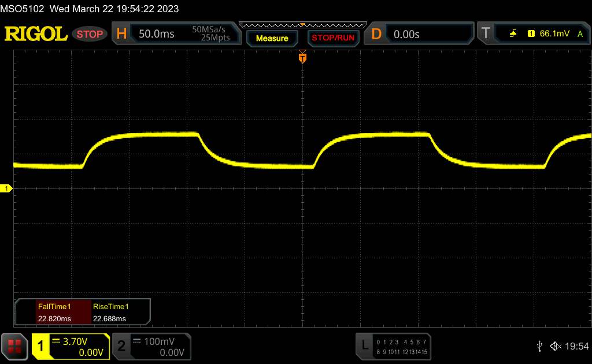The height and width of the screenshot is (364, 592).
Task: Toggle the STOP/RUN button
Action: 333,38
